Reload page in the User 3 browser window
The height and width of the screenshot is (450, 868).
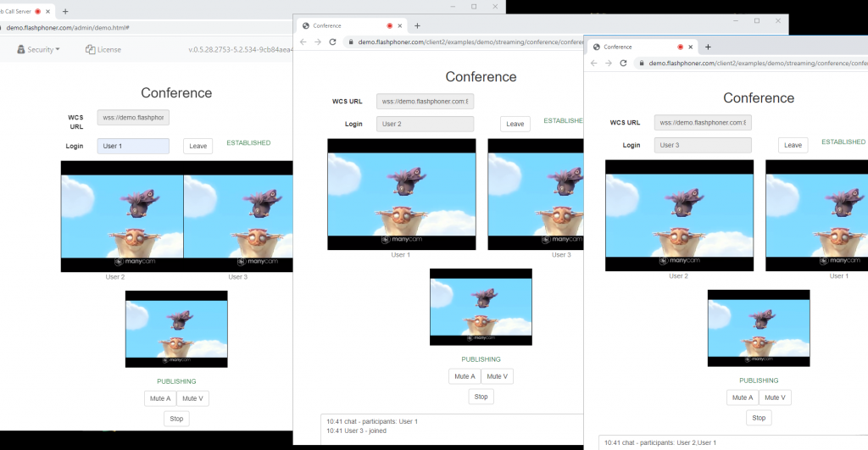point(623,63)
